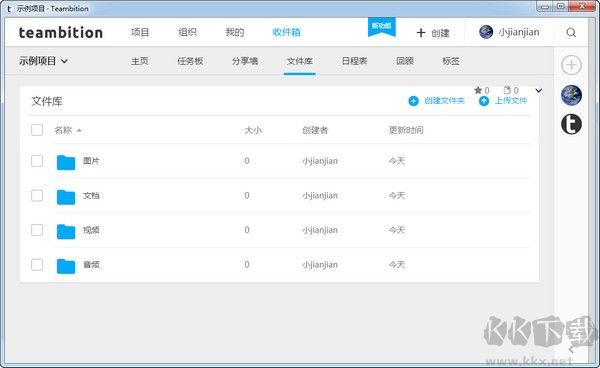Image resolution: width=600 pixels, height=368 pixels.
Task: Click the 创建者 column header
Action: [315, 130]
